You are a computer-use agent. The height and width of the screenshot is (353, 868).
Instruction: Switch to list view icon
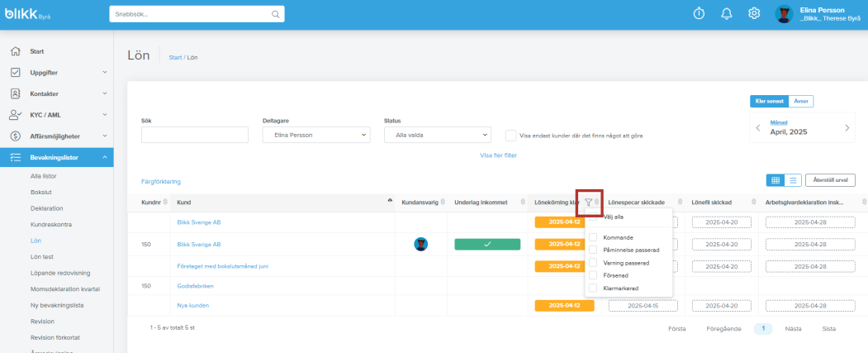pyautogui.click(x=793, y=180)
